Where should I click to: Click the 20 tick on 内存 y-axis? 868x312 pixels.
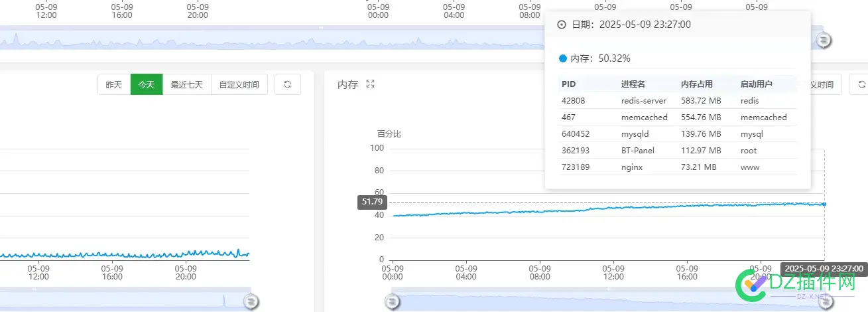pyautogui.click(x=379, y=238)
